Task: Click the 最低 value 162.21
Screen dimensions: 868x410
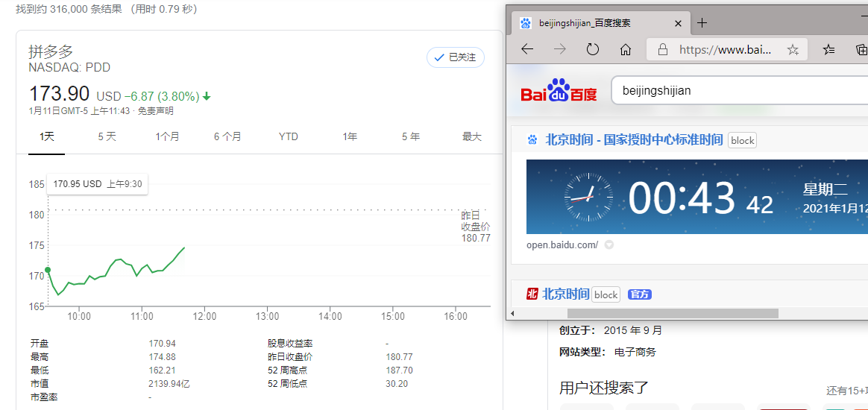Action: (x=163, y=370)
